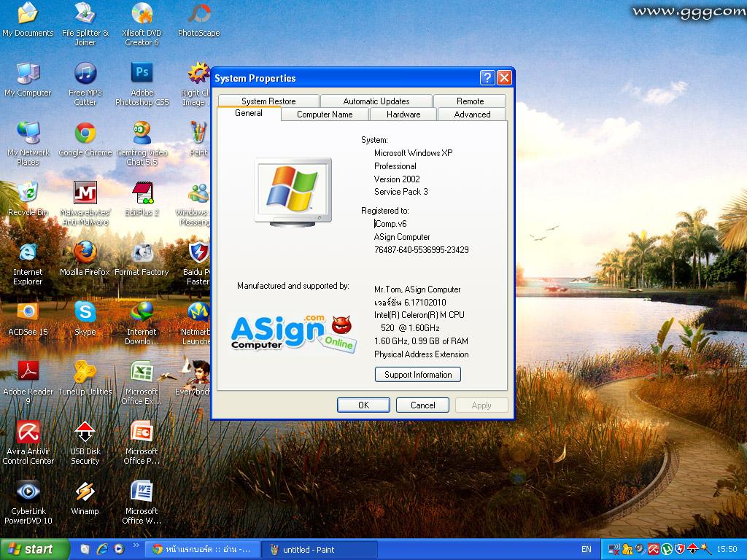Click the EN language indicator

tap(586, 550)
